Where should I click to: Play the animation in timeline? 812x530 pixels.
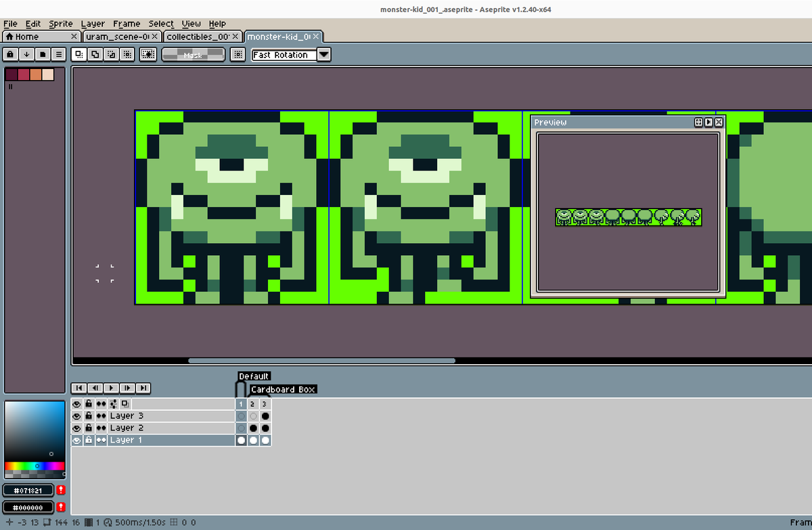click(x=111, y=389)
